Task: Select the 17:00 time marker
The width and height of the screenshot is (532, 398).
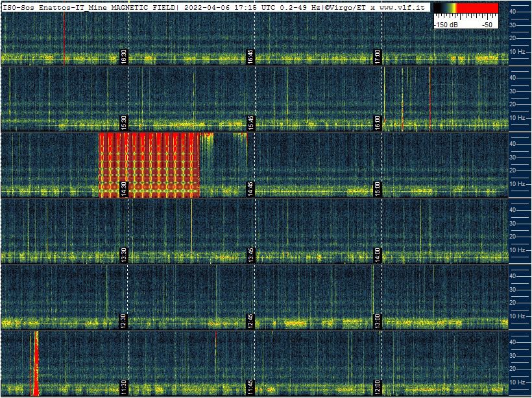Action: 378,56
